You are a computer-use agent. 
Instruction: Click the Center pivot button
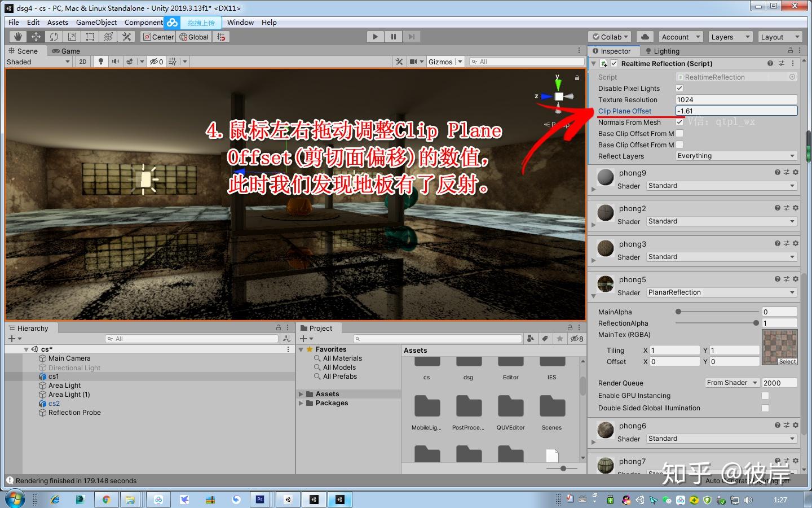point(158,36)
